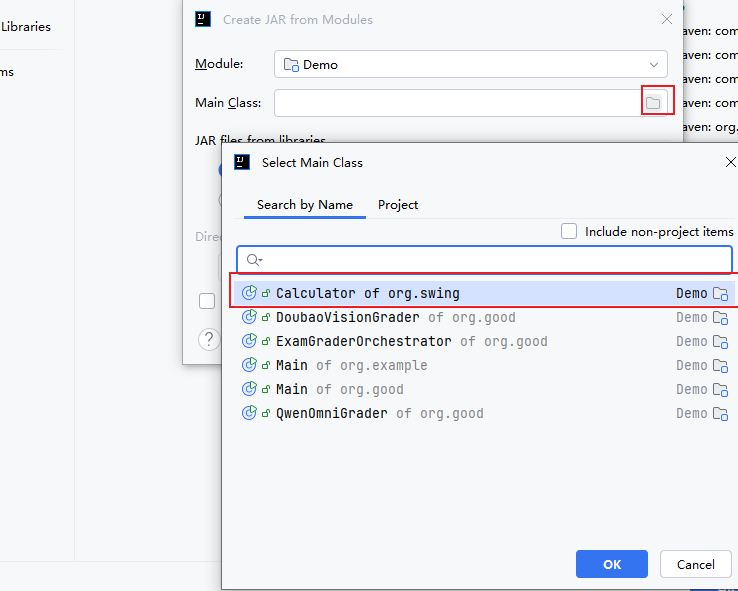Click Cancel in Select Main Class dialog
This screenshot has height=591, width=738.
point(696,564)
